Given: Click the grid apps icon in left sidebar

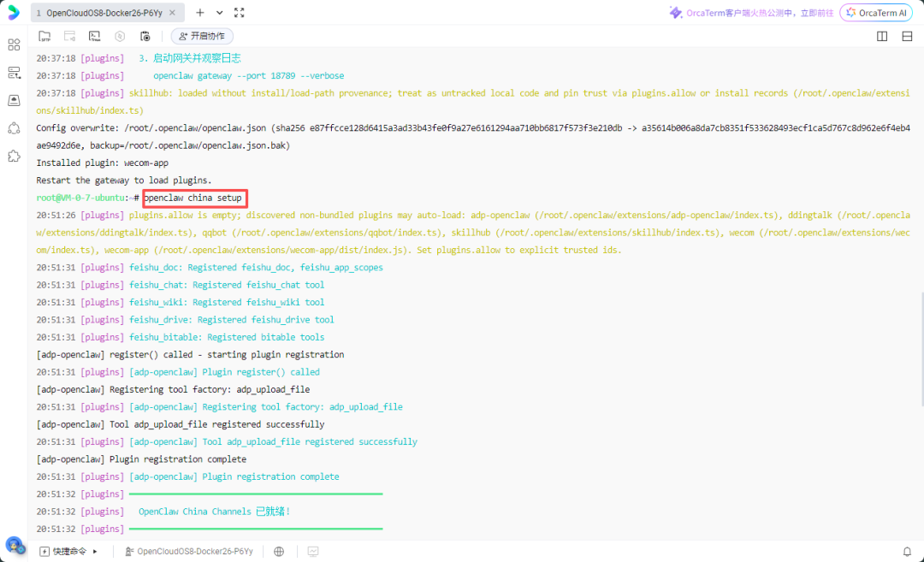Looking at the screenshot, I should [14, 44].
